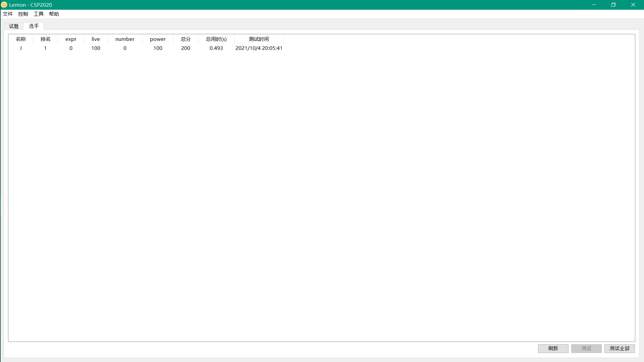This screenshot has height=362, width=644.
Task: Open the 控制 menu
Action: coord(23,14)
